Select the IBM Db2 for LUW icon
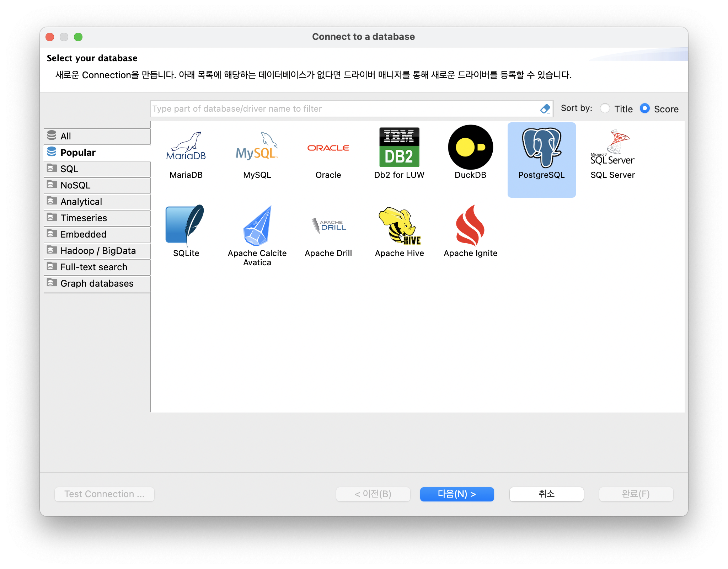This screenshot has width=728, height=569. (399, 147)
